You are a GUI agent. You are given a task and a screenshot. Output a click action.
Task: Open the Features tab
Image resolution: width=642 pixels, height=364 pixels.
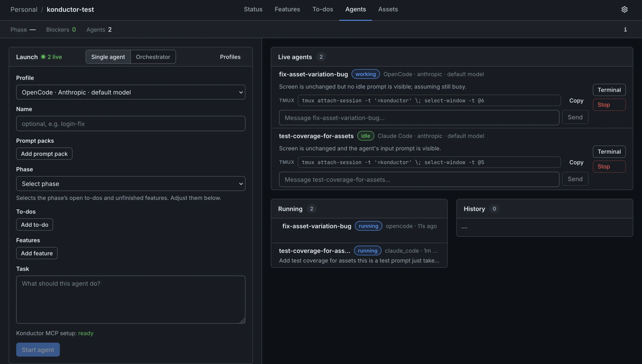(287, 9)
